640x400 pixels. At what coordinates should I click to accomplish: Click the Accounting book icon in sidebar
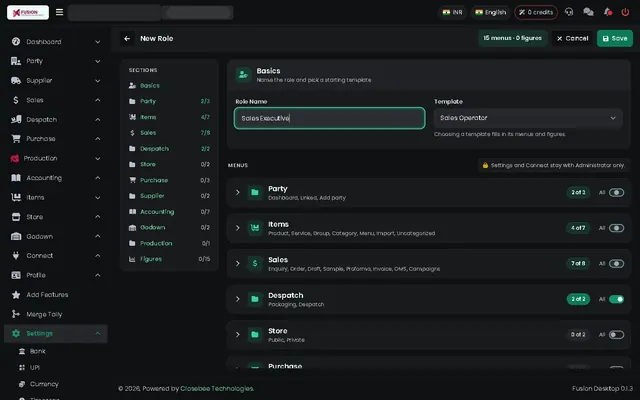point(16,178)
